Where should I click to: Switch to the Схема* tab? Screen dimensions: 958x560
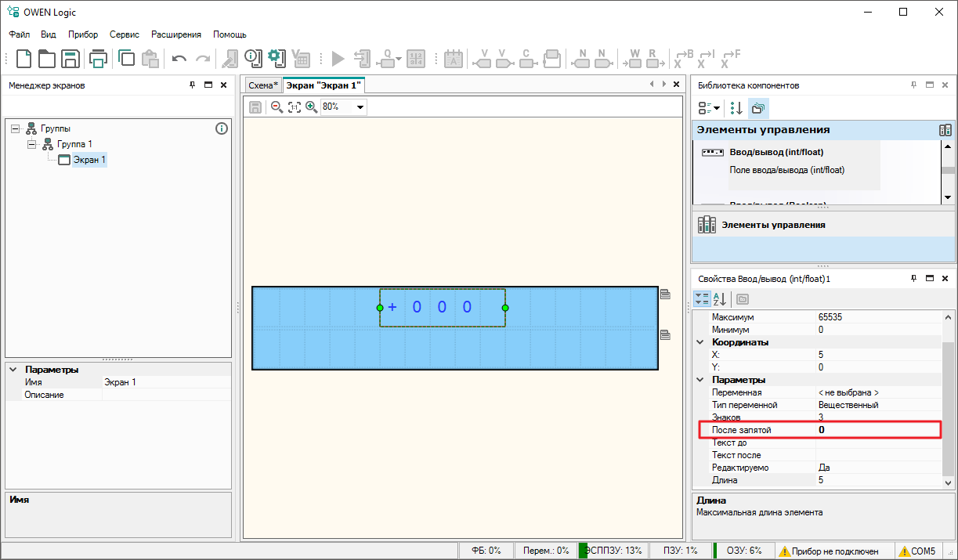click(x=263, y=85)
